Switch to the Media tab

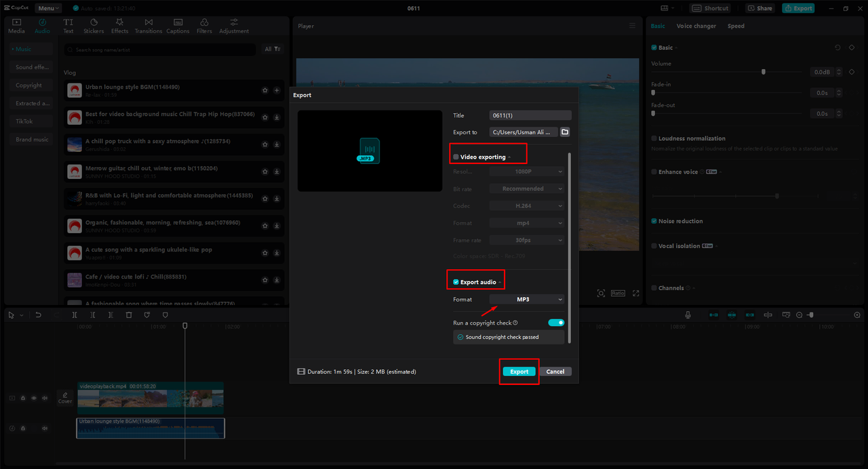click(16, 26)
